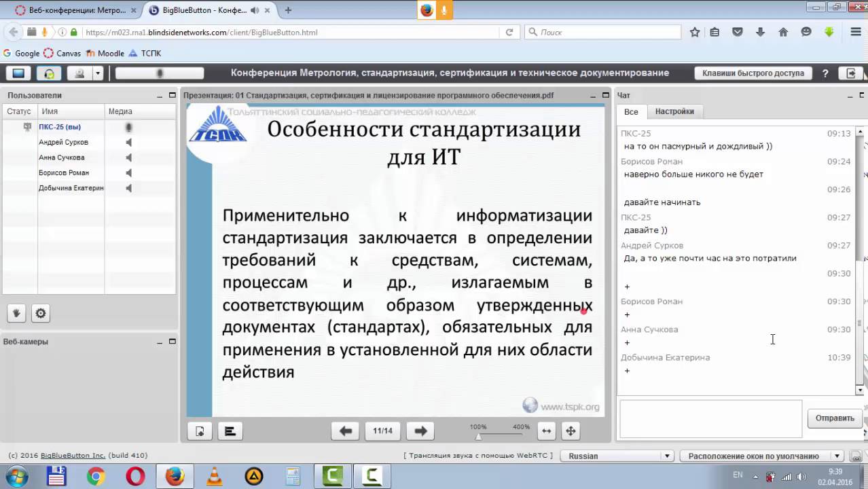Click the microphone permission icon in address bar
The width and height of the screenshot is (868, 489).
point(45,32)
